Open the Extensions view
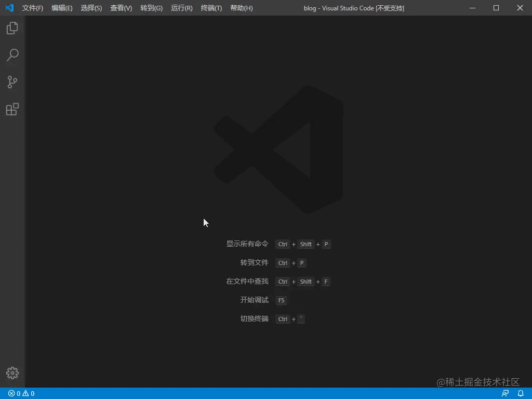Image resolution: width=532 pixels, height=399 pixels. point(12,109)
